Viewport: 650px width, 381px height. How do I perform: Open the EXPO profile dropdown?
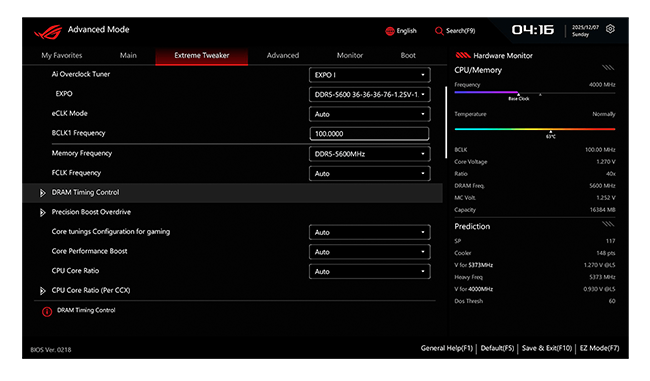click(x=369, y=95)
